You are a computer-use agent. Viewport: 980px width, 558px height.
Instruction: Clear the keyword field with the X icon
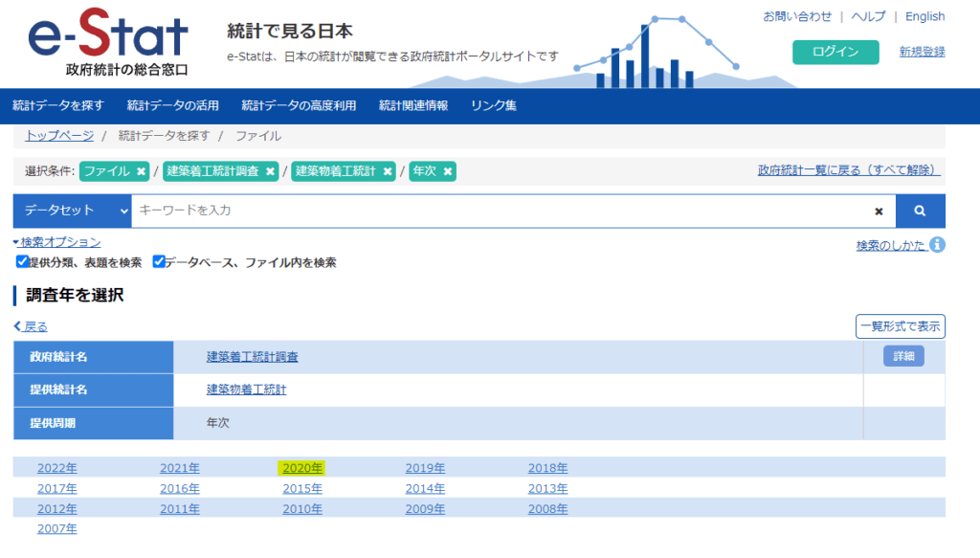879,212
